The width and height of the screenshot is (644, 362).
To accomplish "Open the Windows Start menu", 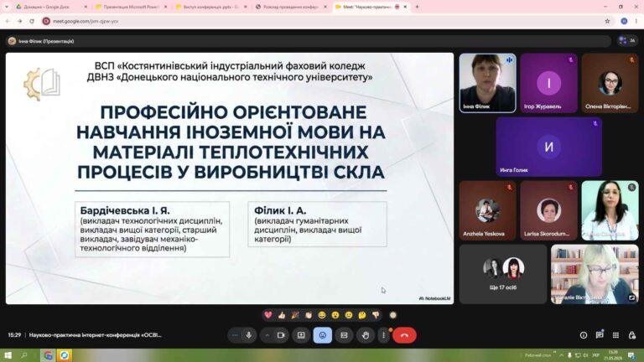I will tap(8, 355).
